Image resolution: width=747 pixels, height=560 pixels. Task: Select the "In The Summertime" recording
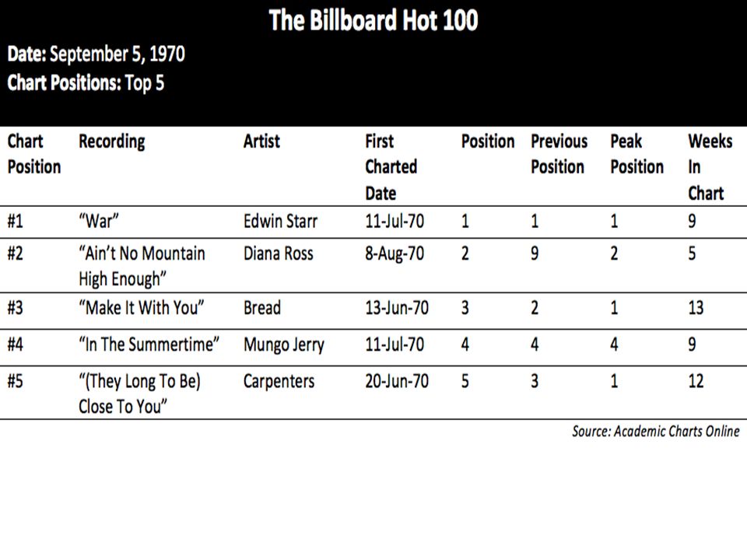click(149, 345)
